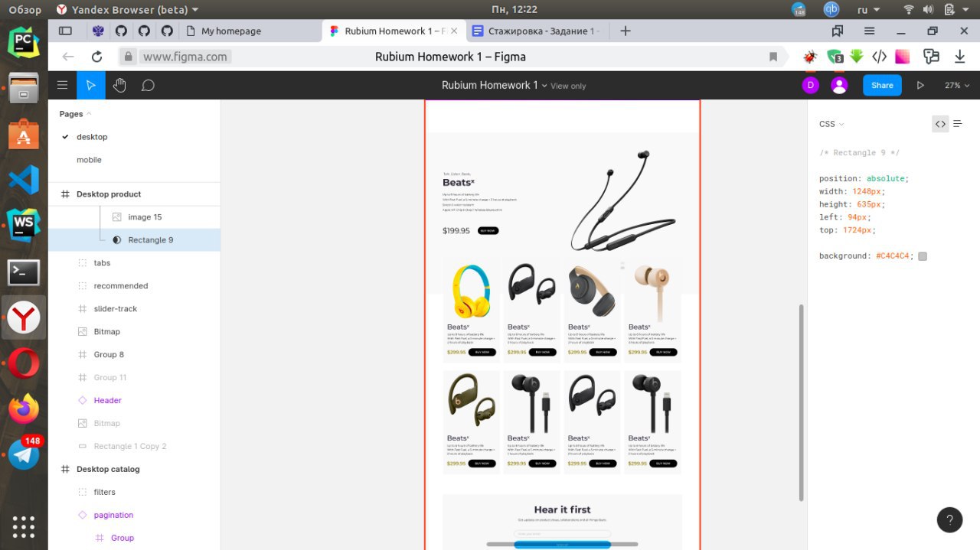Viewport: 980px width, 550px height.
Task: Click the canvas horizontal scrollbar
Action: pyautogui.click(x=562, y=544)
